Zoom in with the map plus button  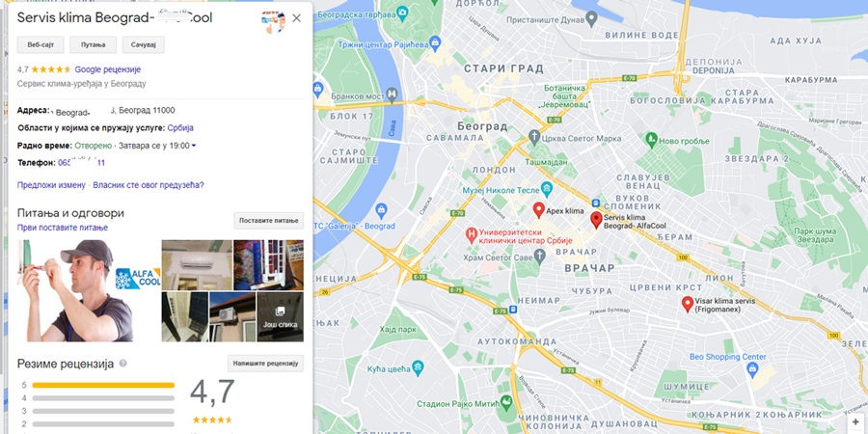[855, 422]
